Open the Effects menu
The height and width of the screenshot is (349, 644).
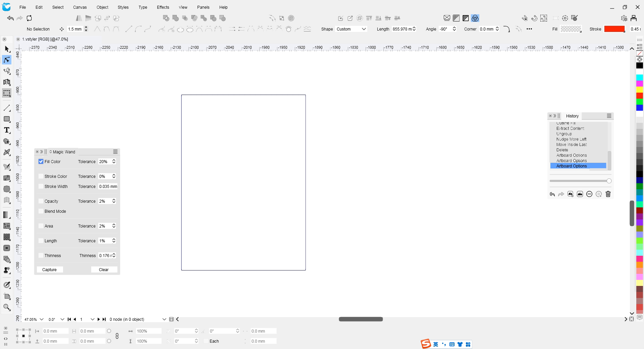click(x=163, y=7)
